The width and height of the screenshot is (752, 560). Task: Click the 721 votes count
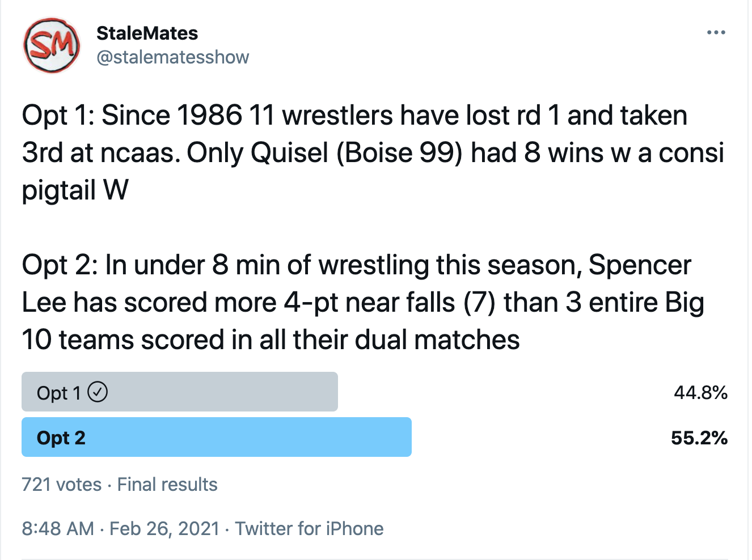click(61, 485)
